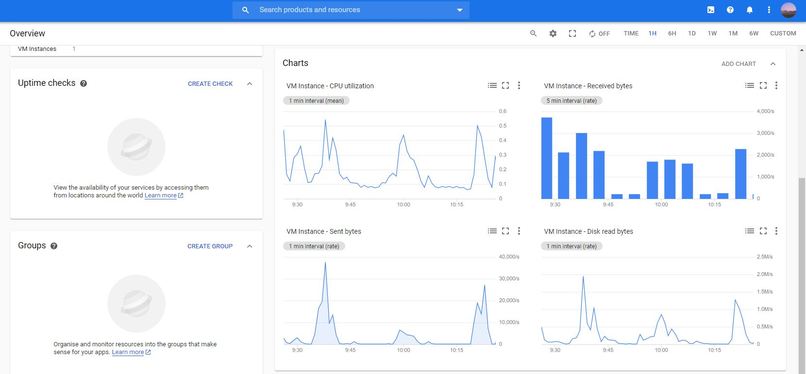Select the 1W time range
The width and height of the screenshot is (806, 374).
712,33
